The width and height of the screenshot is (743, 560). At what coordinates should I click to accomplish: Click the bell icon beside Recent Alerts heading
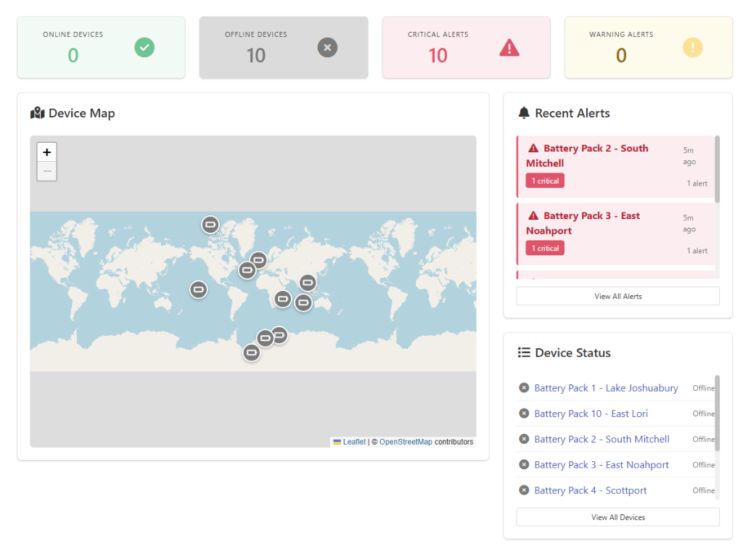pyautogui.click(x=523, y=112)
